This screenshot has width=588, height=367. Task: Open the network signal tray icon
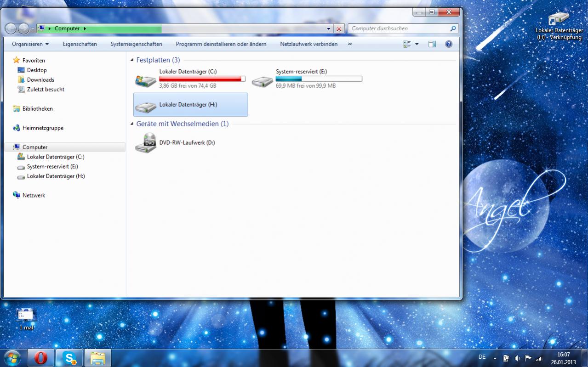pyautogui.click(x=539, y=358)
